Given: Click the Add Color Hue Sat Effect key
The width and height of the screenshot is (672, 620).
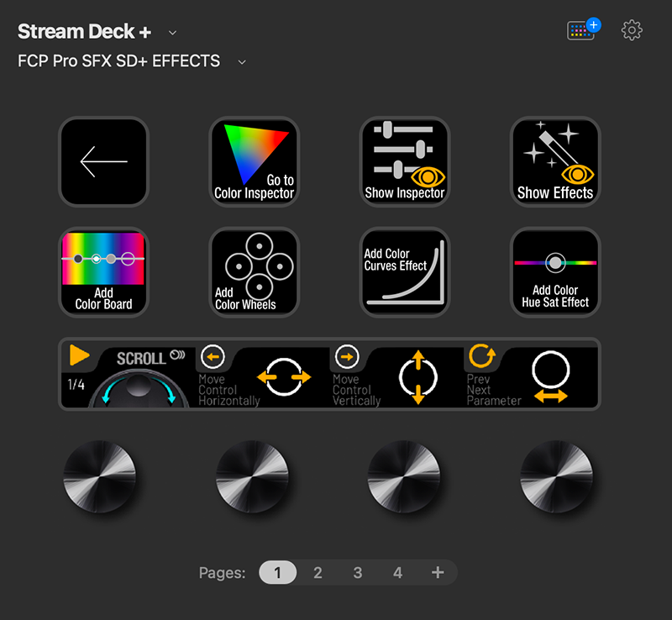Looking at the screenshot, I should (555, 272).
